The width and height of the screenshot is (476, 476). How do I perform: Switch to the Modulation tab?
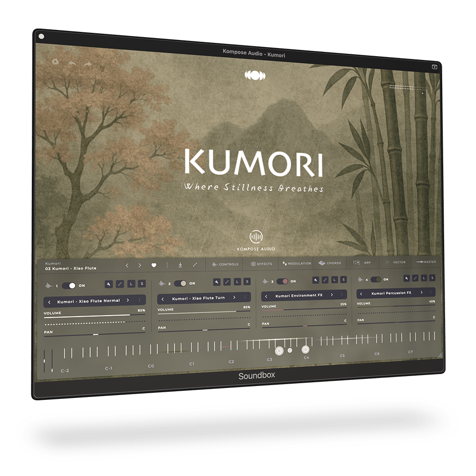(297, 263)
